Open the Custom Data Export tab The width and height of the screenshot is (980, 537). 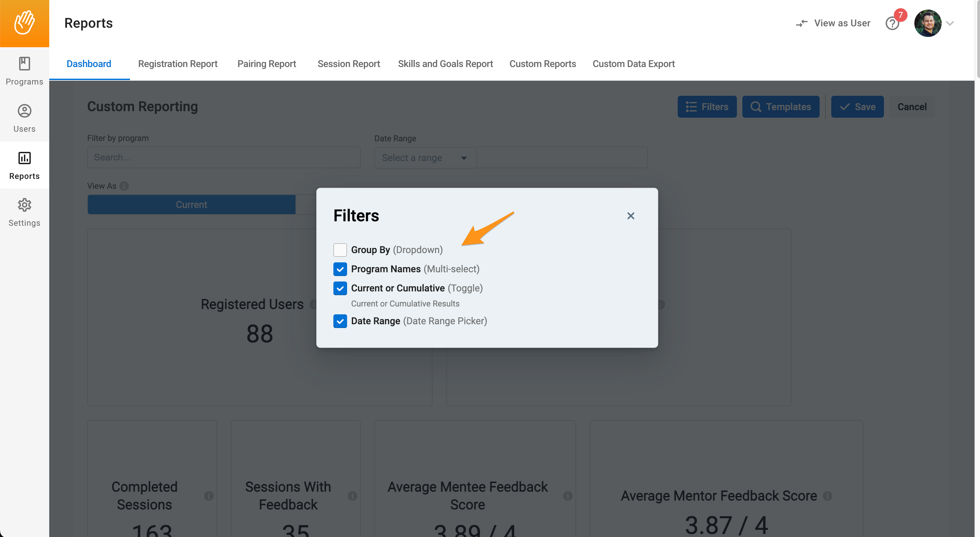pos(633,64)
